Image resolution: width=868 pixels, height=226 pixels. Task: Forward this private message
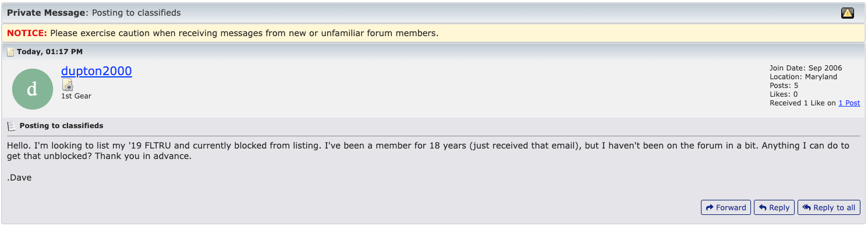pos(725,207)
